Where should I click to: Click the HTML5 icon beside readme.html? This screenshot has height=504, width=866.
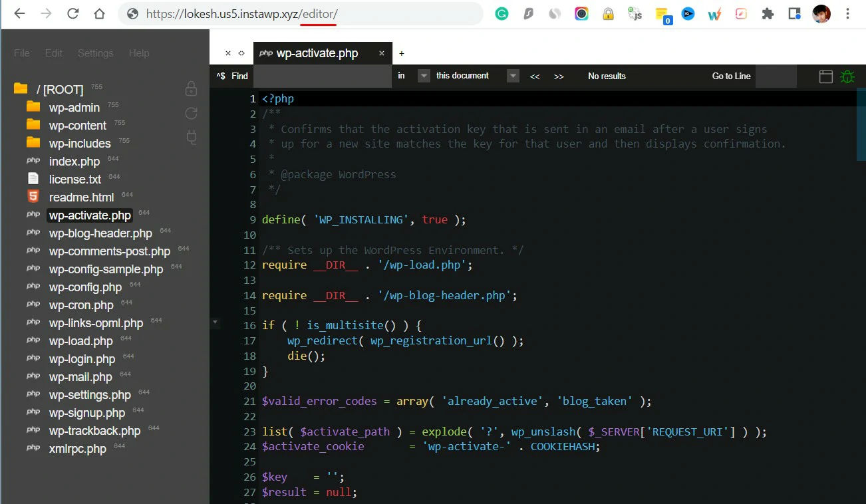33,196
